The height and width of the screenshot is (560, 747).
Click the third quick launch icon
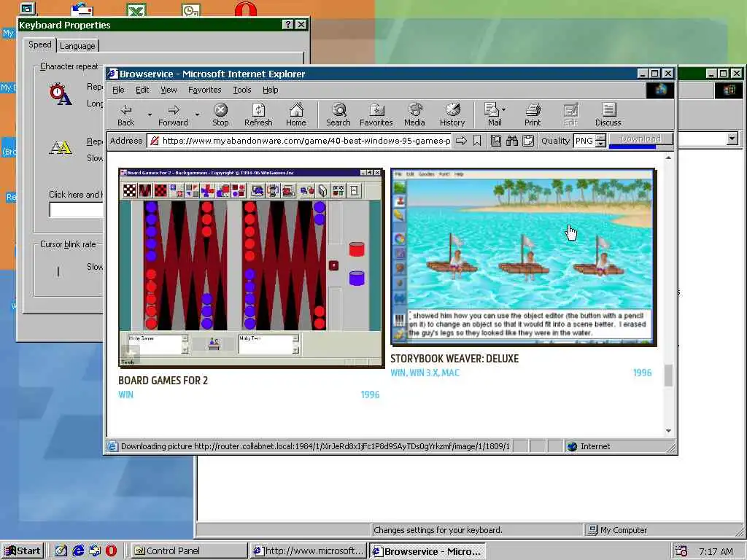94,551
